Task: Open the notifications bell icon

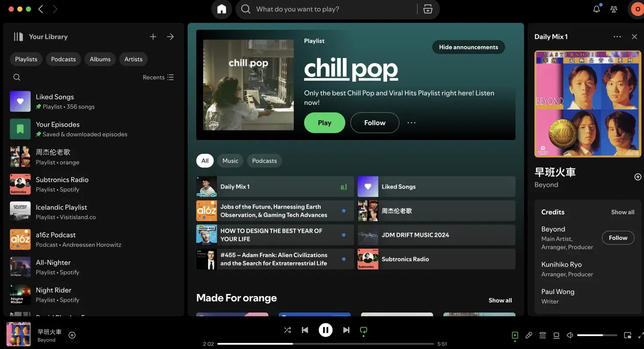Action: (x=596, y=9)
